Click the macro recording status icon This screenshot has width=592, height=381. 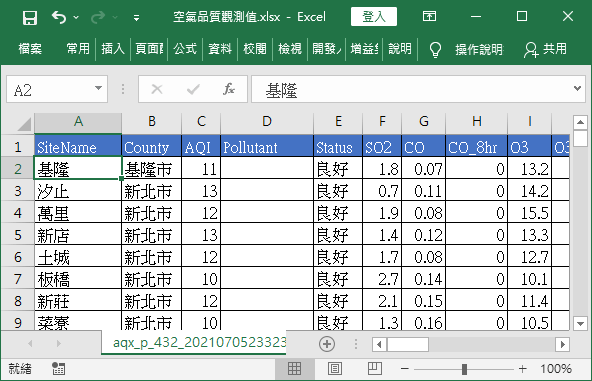pyautogui.click(x=58, y=369)
